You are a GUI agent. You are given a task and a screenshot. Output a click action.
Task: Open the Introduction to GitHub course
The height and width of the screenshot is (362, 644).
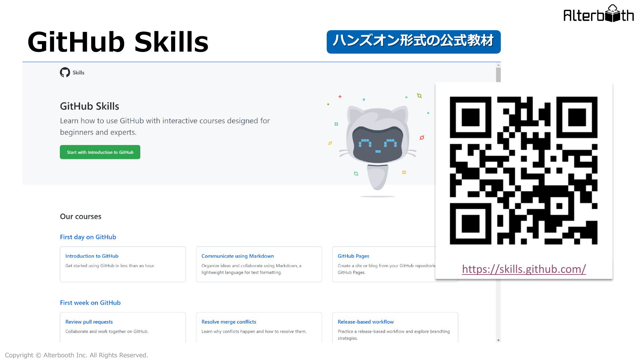(92, 256)
